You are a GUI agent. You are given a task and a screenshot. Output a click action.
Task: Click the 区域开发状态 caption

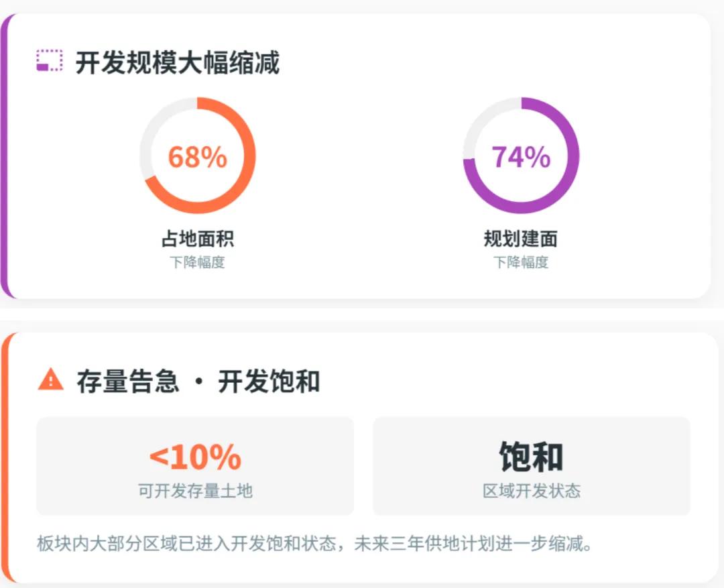532,491
